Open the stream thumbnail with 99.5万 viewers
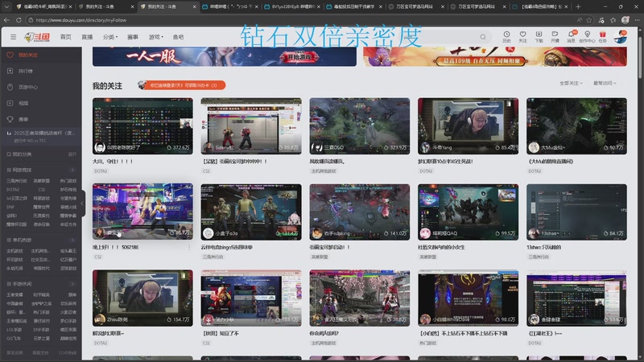Image resolution: width=644 pixels, height=362 pixels. coord(468,212)
